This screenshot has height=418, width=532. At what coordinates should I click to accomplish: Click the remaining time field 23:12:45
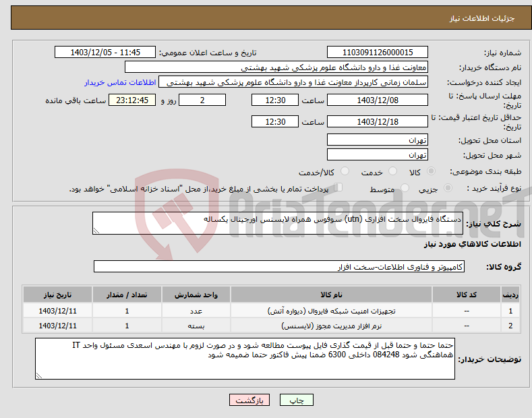coord(132,100)
